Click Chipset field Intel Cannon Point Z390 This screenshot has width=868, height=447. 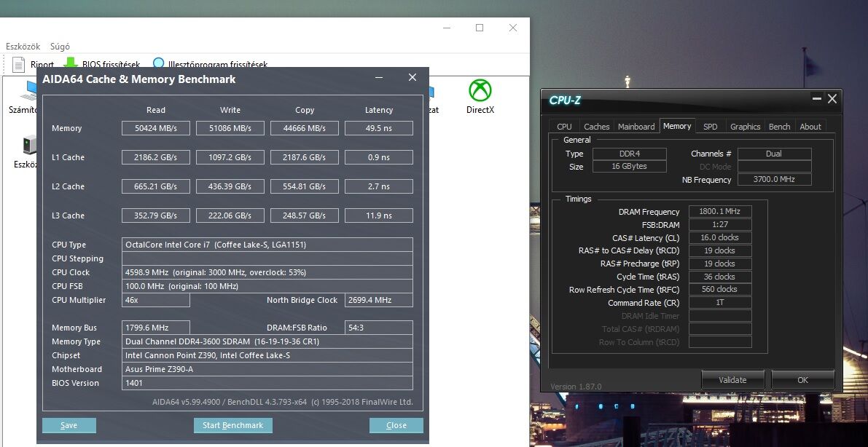pos(267,355)
